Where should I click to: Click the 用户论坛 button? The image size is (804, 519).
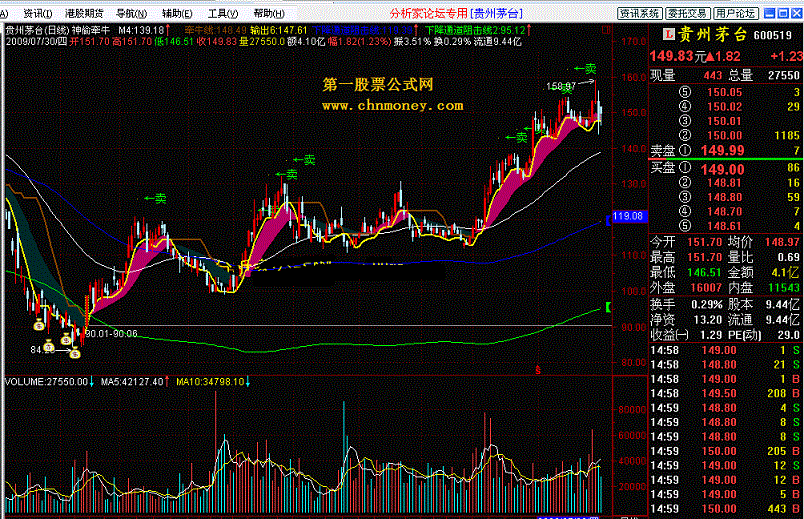click(735, 14)
